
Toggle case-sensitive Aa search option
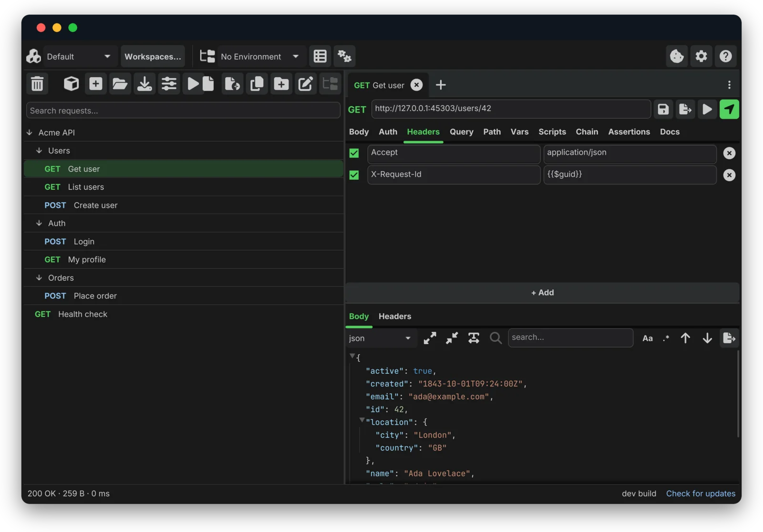(x=647, y=338)
